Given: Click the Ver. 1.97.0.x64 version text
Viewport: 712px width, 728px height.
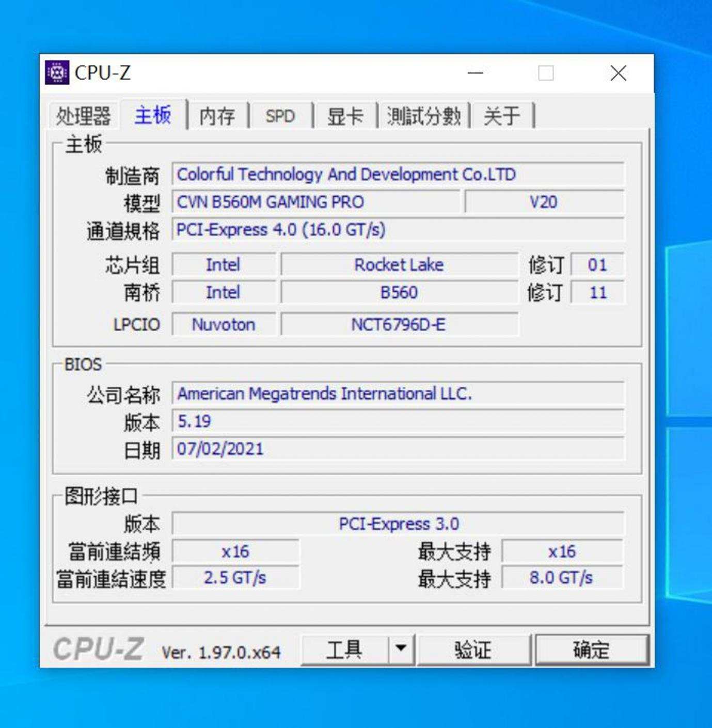Looking at the screenshot, I should pos(221,653).
